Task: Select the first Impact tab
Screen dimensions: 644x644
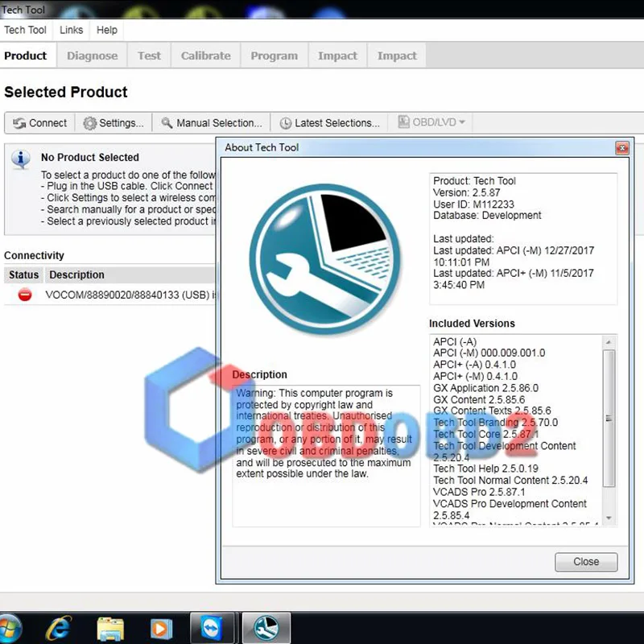Action: point(337,56)
